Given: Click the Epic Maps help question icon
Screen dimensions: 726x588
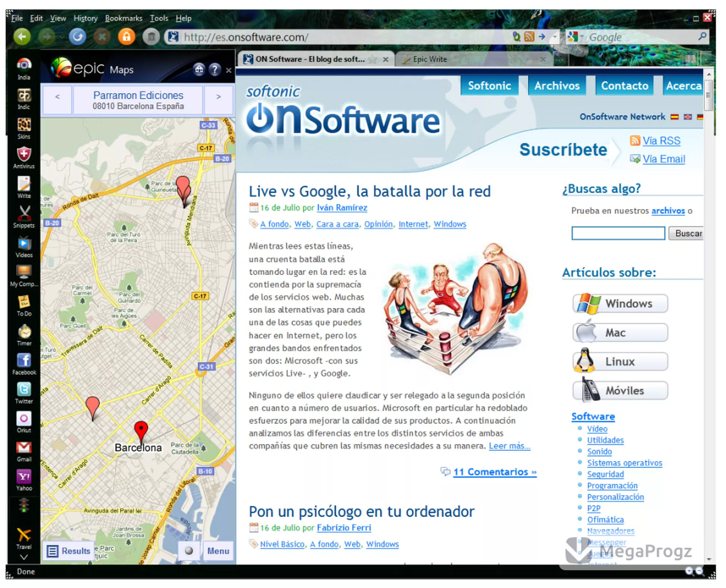Looking at the screenshot, I should click(215, 69).
